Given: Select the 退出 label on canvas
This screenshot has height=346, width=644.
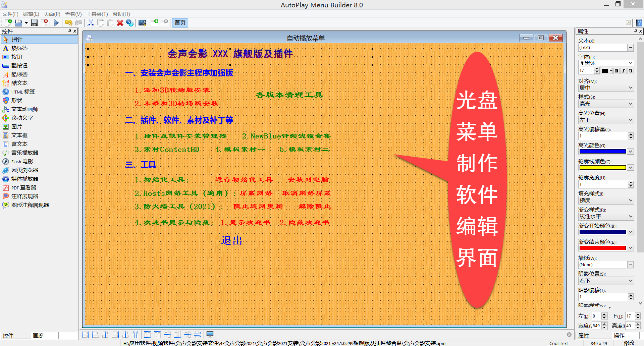Looking at the screenshot, I should pyautogui.click(x=231, y=240).
